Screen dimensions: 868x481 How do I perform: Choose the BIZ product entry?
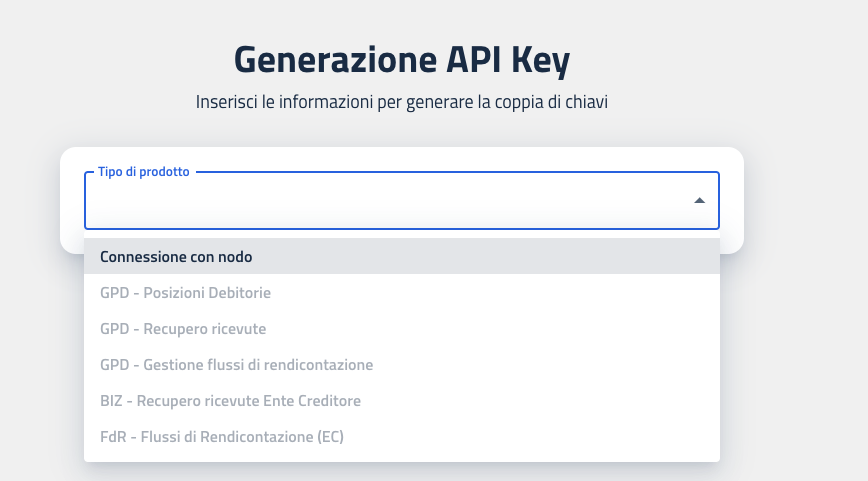coord(230,401)
